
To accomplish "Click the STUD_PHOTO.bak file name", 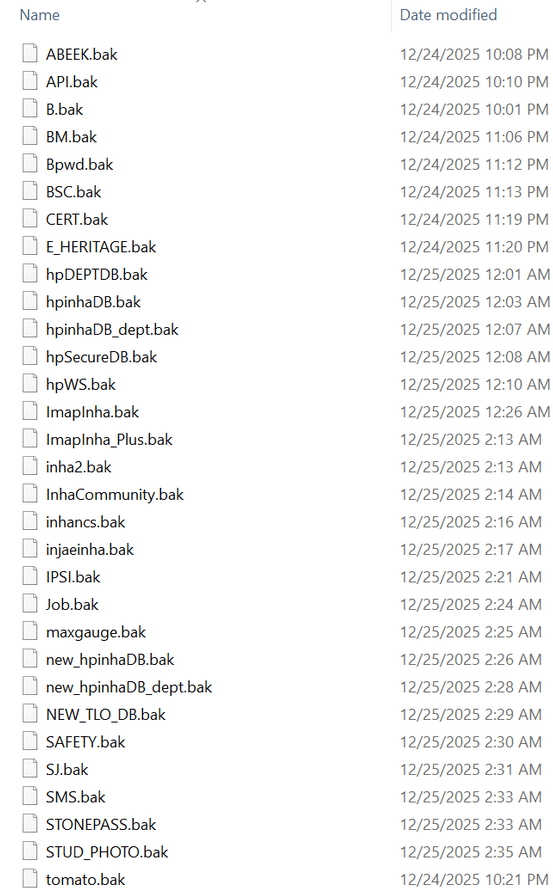I will click(107, 852).
